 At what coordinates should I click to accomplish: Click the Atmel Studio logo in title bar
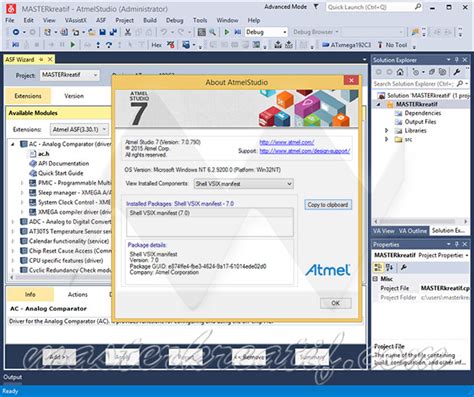click(11, 8)
